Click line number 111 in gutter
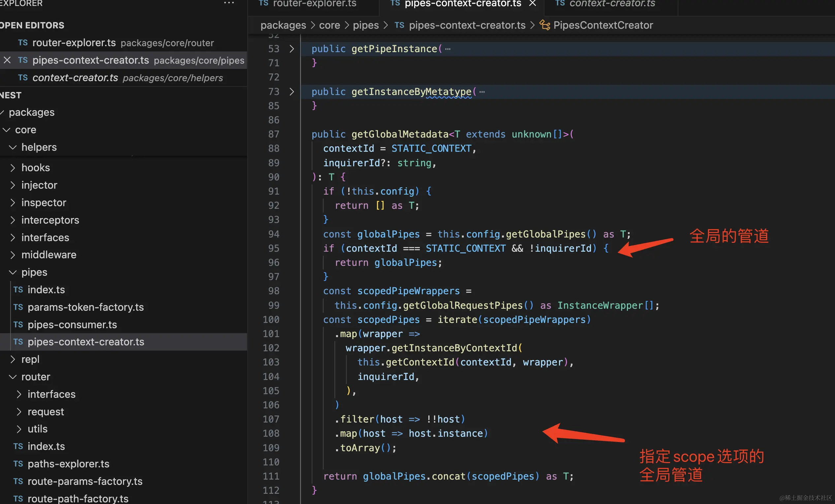Viewport: 835px width, 504px height. [271, 476]
